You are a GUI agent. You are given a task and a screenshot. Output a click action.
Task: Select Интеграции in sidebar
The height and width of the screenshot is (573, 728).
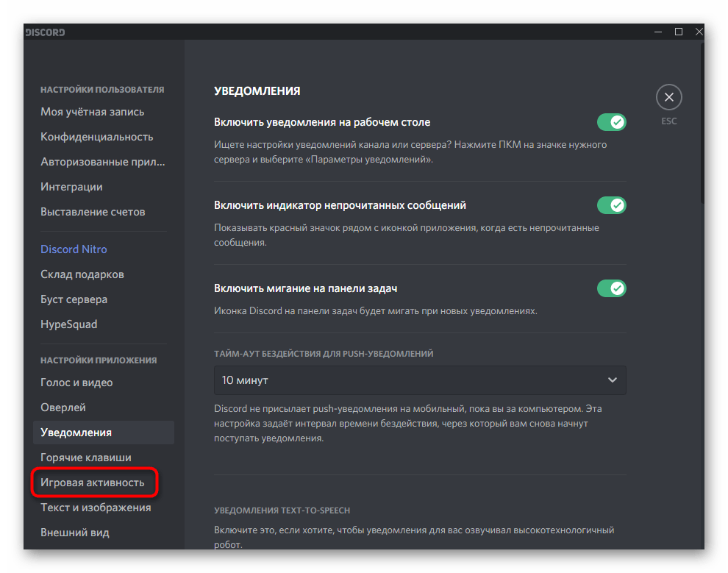coord(72,187)
